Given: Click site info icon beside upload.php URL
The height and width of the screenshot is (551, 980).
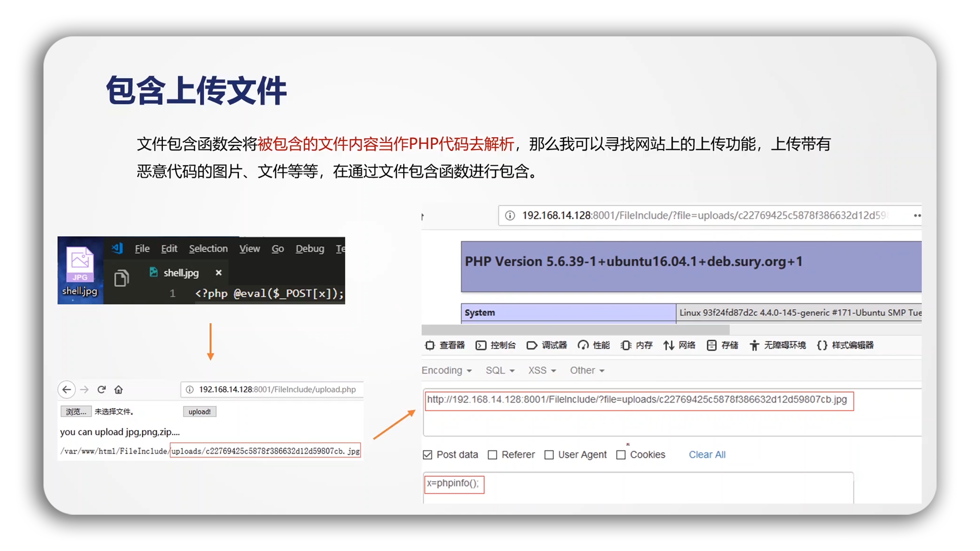Looking at the screenshot, I should click(189, 390).
